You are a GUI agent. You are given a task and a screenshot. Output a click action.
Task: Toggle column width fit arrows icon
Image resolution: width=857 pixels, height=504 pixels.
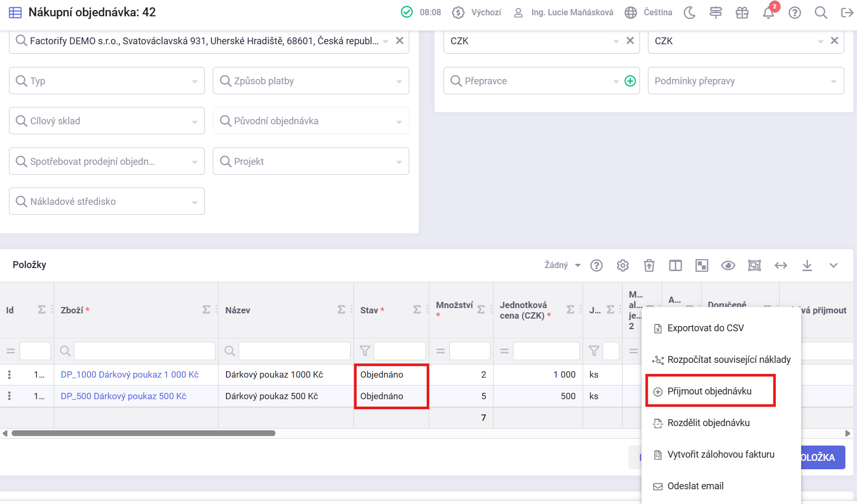point(781,265)
